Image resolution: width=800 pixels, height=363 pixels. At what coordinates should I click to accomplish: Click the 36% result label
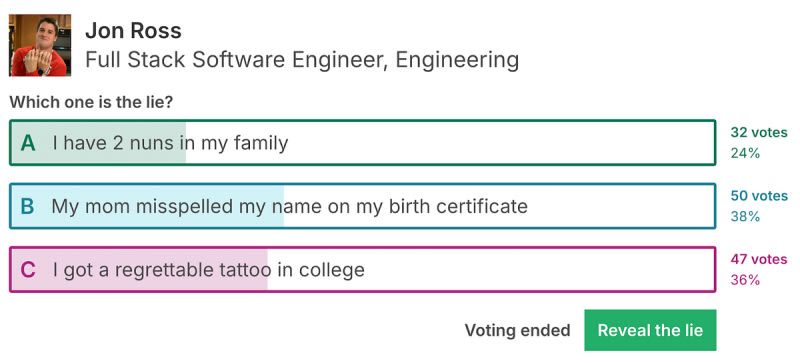point(745,280)
